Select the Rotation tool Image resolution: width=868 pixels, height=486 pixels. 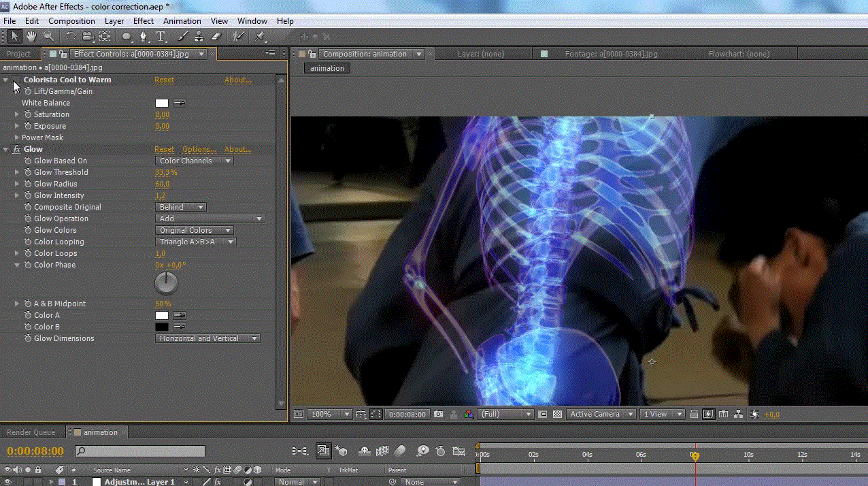[71, 36]
